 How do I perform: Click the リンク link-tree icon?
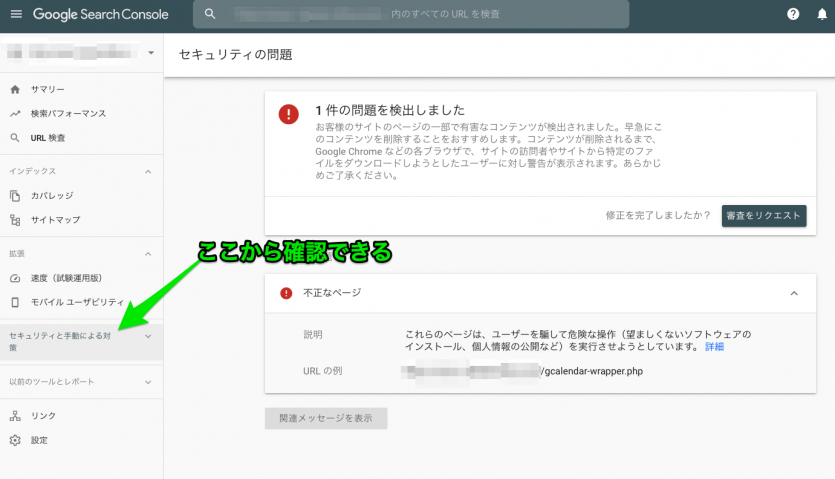coord(15,416)
